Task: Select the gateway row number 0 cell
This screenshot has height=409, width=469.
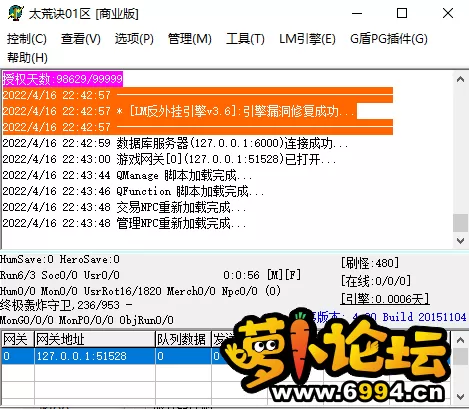Action: 18,356
